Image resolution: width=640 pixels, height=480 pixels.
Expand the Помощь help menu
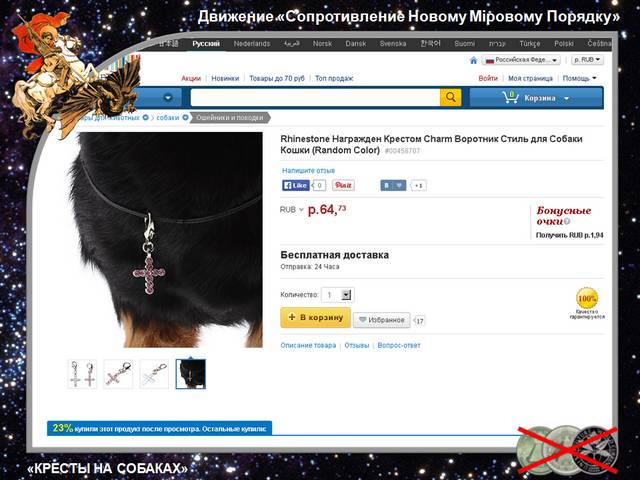point(579,78)
